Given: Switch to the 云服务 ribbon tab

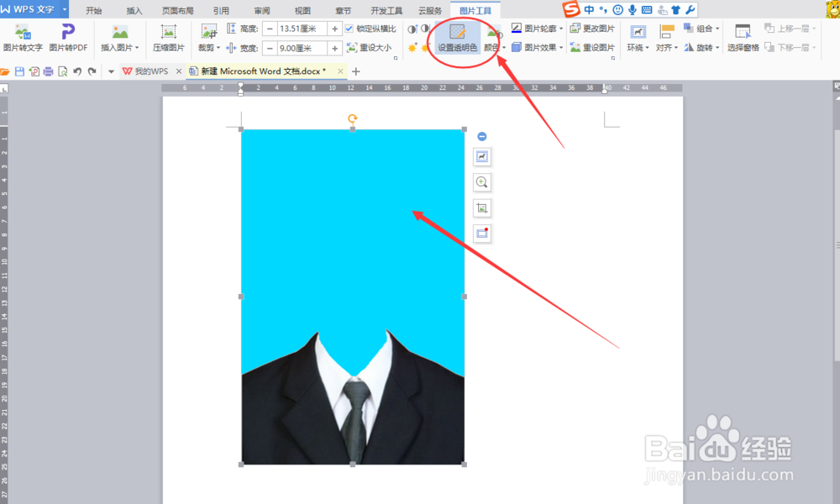Looking at the screenshot, I should click(x=430, y=11).
